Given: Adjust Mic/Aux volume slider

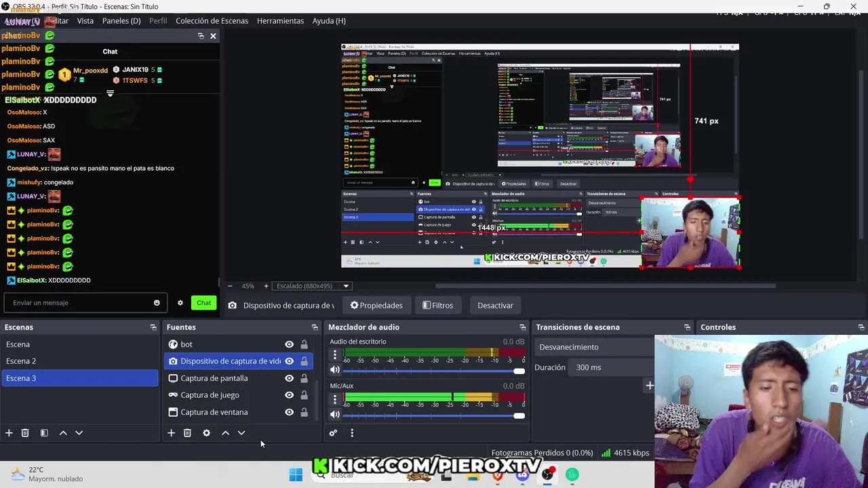Looking at the screenshot, I should pyautogui.click(x=434, y=415).
